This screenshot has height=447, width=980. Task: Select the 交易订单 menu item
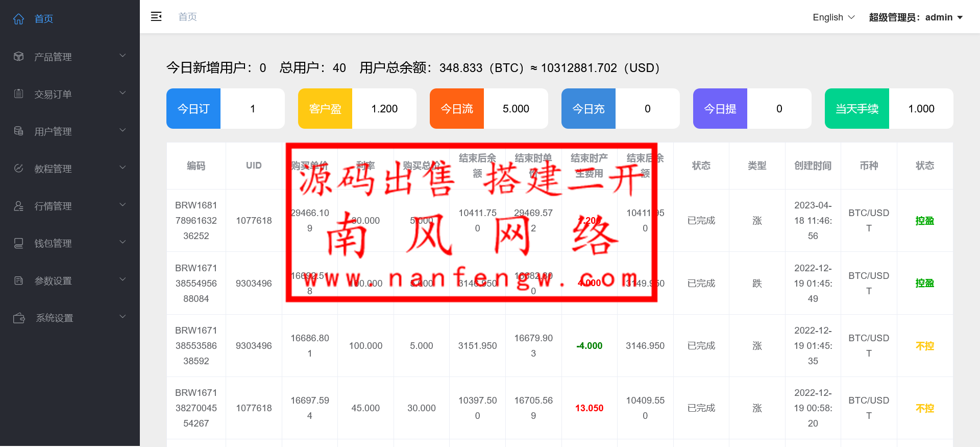click(x=53, y=95)
